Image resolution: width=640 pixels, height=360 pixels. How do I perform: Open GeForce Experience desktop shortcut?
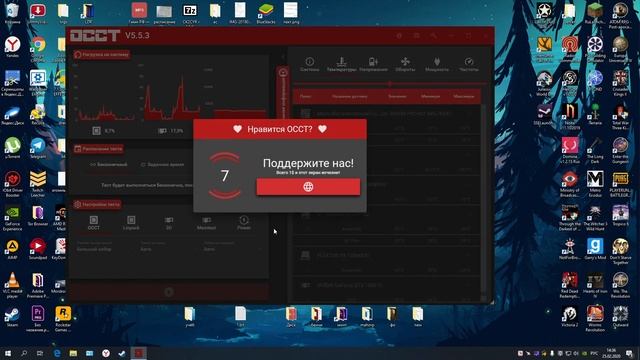click(x=13, y=218)
